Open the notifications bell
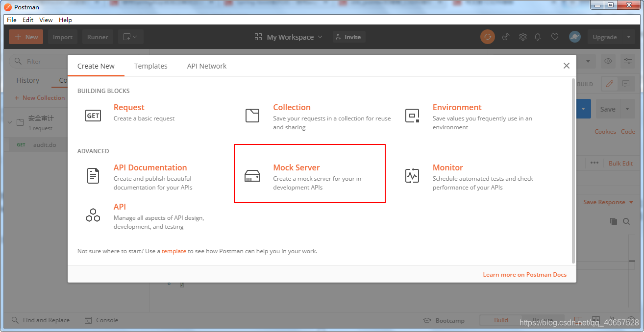This screenshot has width=644, height=332. click(x=538, y=37)
